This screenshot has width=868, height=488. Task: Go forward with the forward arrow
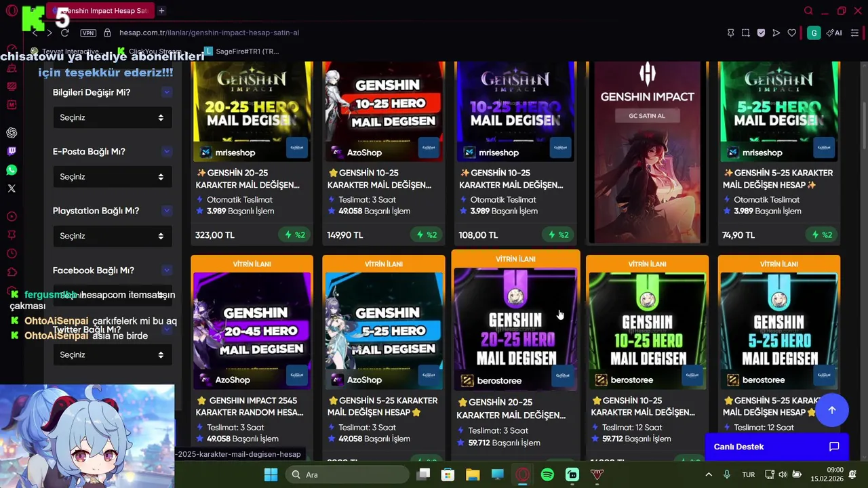pyautogui.click(x=49, y=33)
